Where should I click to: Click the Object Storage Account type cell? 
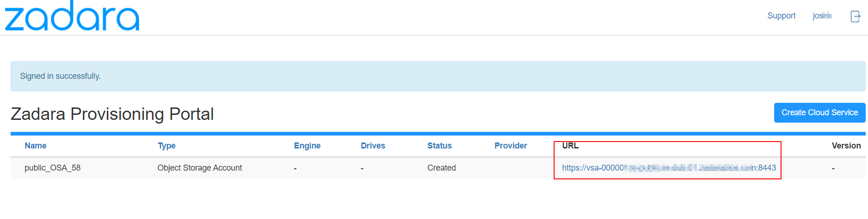(200, 168)
